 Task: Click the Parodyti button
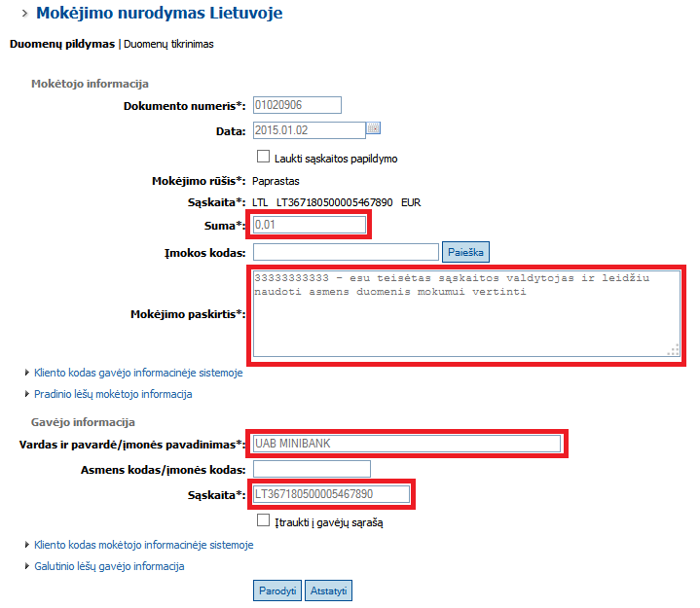(277, 590)
